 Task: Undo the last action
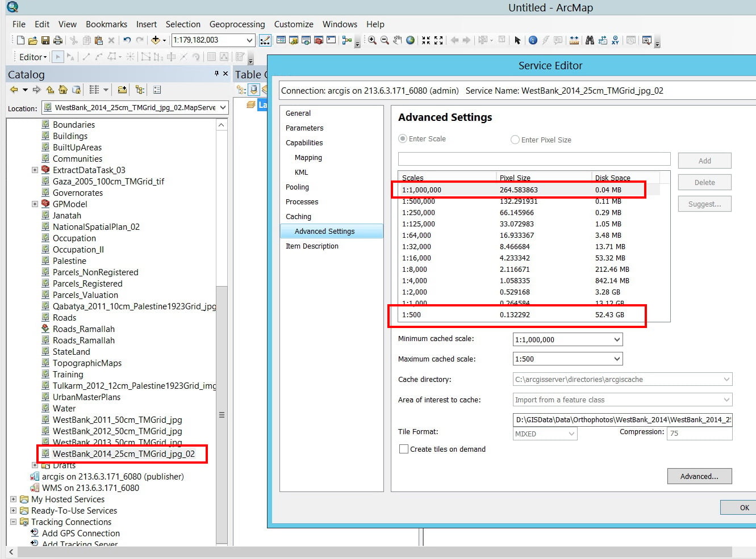127,40
